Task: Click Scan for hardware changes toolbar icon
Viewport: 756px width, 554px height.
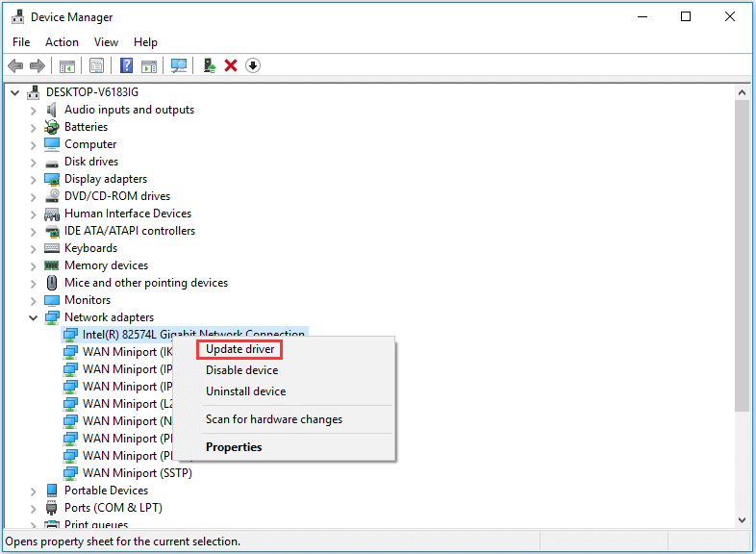Action: 178,65
